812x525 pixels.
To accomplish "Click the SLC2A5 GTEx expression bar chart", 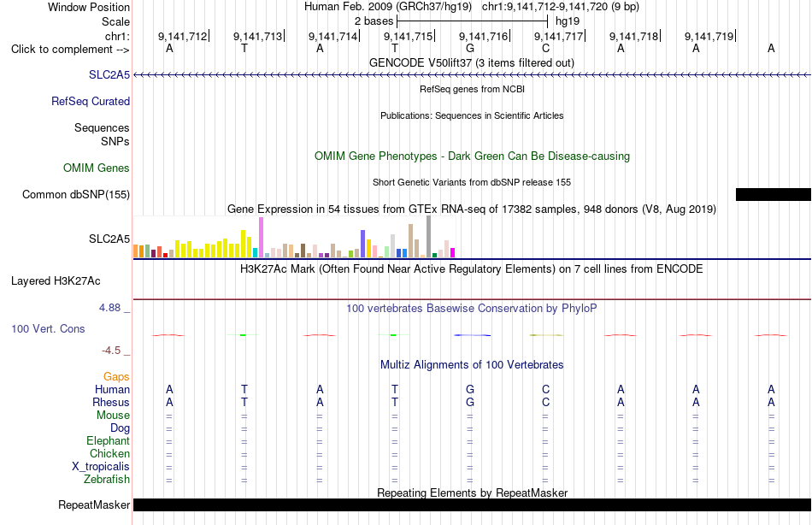I will 294,238.
